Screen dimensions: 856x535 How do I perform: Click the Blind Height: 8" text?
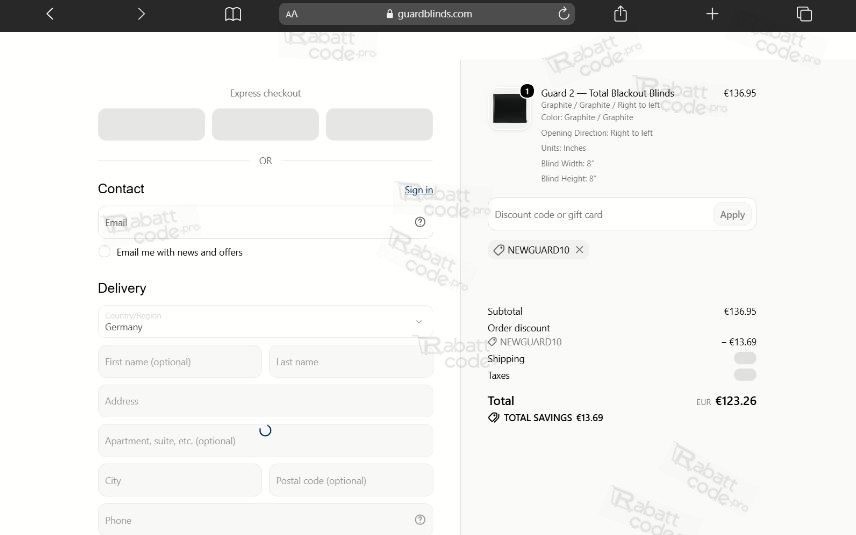tap(568, 179)
